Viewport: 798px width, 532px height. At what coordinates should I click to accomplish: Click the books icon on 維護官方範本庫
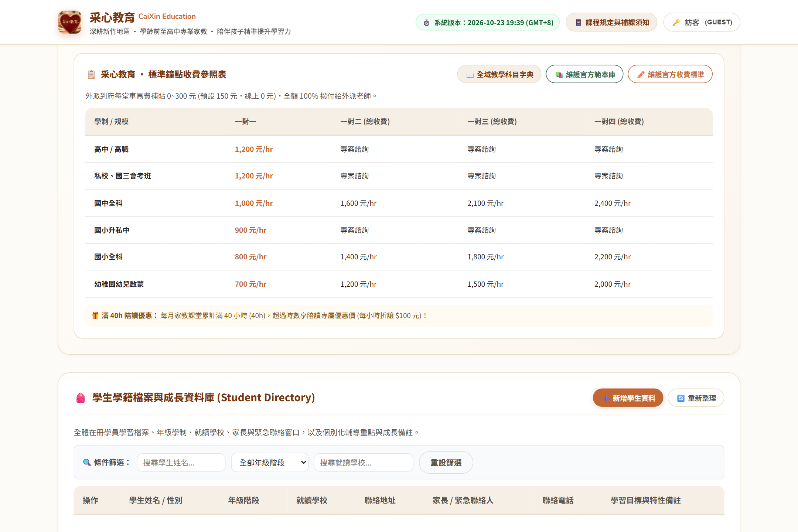coord(559,75)
